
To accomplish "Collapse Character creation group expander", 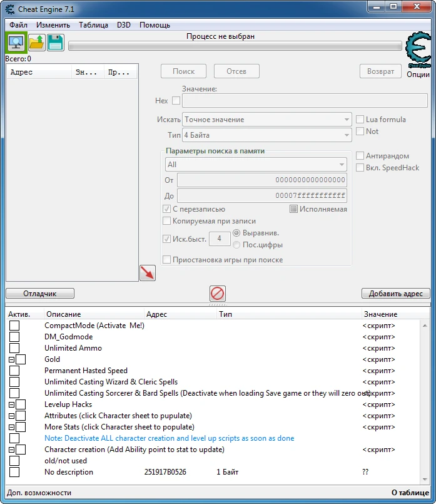I will coord(11,450).
